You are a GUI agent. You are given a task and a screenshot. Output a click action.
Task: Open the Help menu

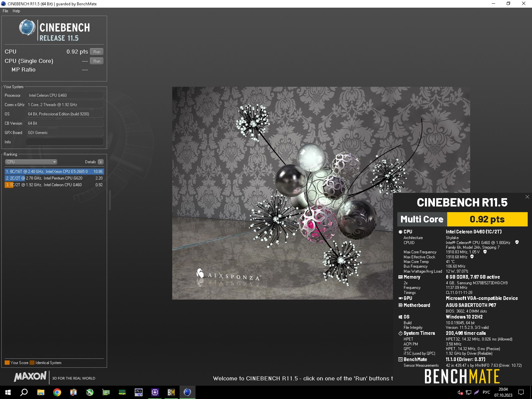point(16,11)
